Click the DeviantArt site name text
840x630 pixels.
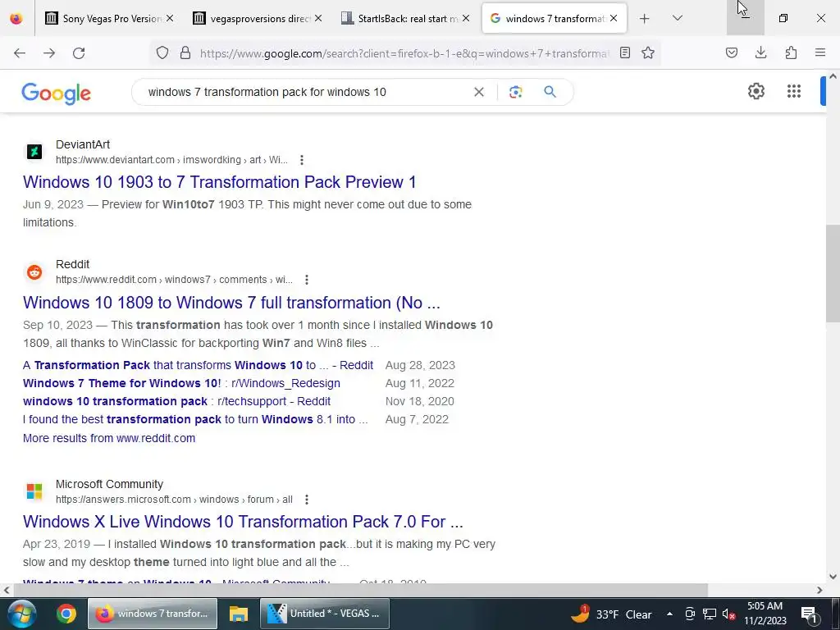[83, 144]
